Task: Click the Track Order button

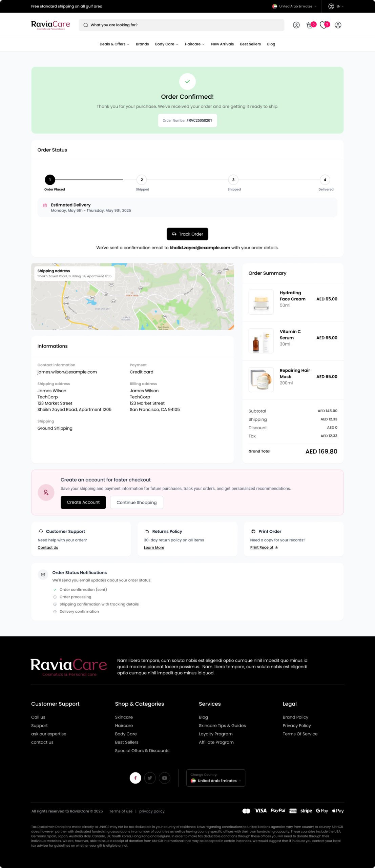Action: [187, 234]
